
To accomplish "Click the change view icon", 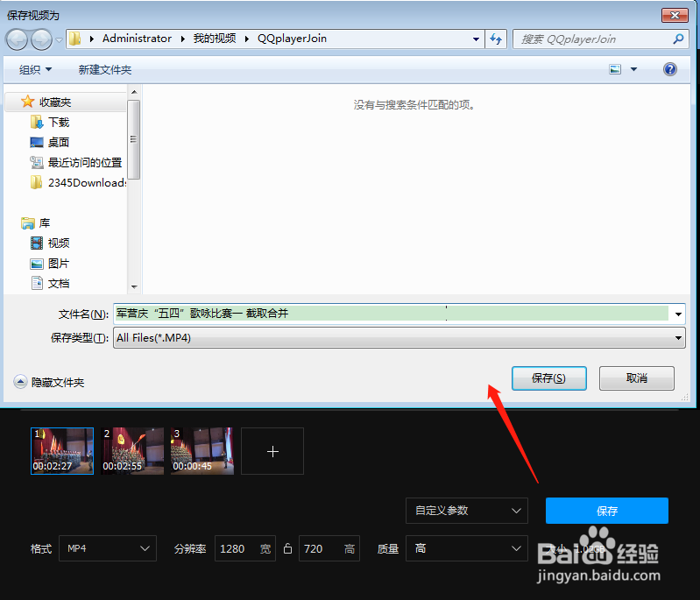I will (x=615, y=69).
